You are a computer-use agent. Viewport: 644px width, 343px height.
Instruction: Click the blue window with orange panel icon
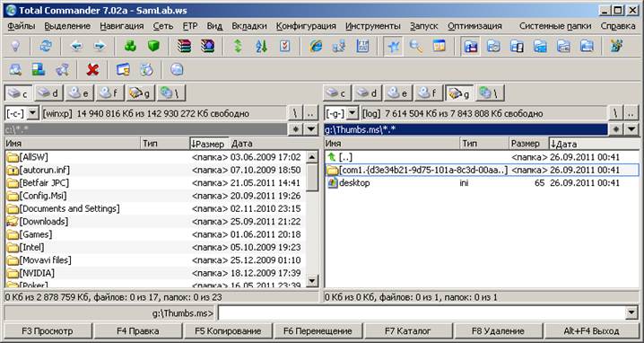(x=123, y=69)
